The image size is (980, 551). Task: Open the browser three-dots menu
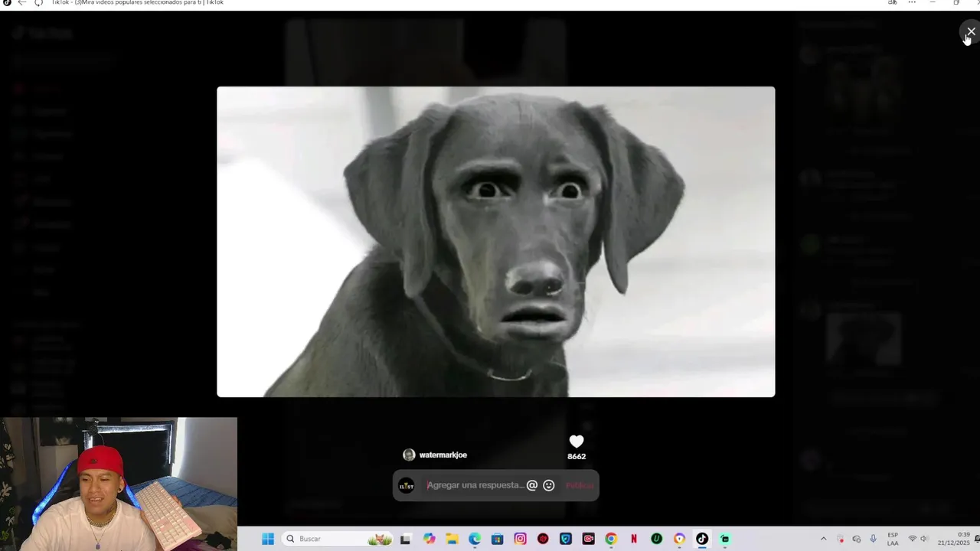tap(912, 3)
